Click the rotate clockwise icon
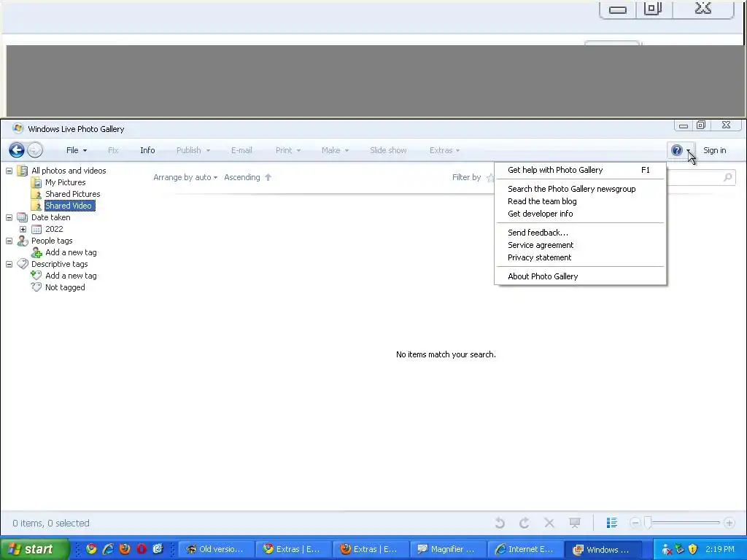 click(524, 524)
